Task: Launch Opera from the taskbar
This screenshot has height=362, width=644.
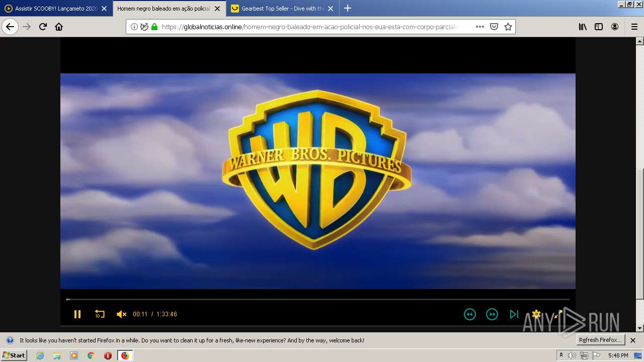Action: [108, 355]
